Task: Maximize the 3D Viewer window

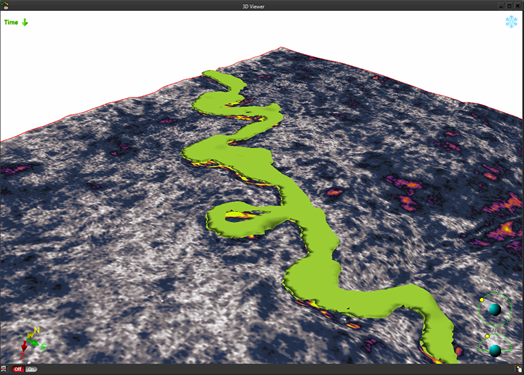Action: [510, 6]
